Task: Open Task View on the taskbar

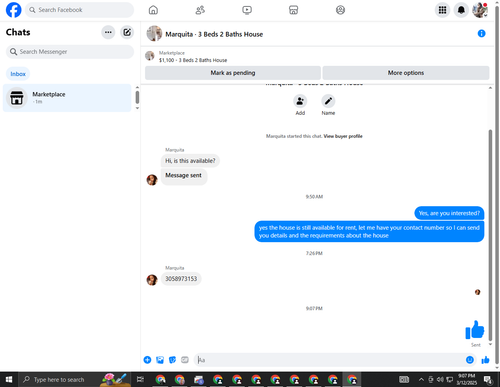Action: 140,379
